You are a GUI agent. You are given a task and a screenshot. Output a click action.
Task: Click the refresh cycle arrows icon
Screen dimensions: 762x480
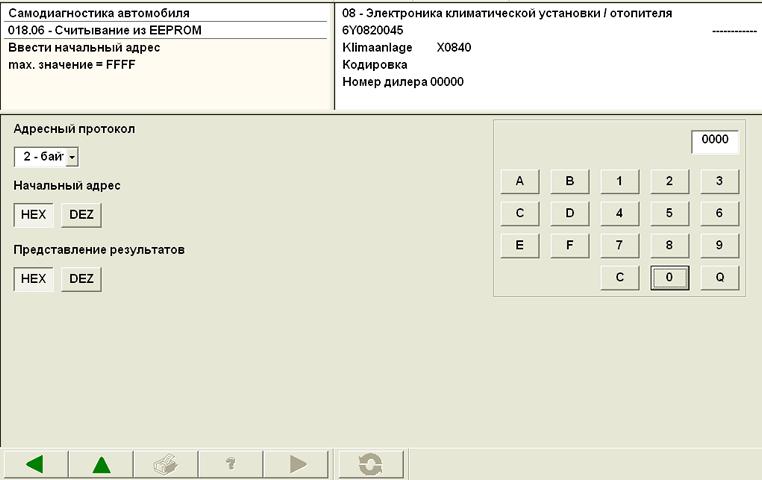[x=371, y=464]
